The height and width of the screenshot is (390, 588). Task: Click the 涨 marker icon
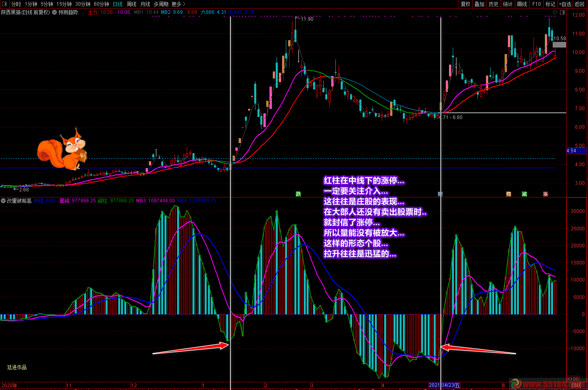[x=545, y=194]
